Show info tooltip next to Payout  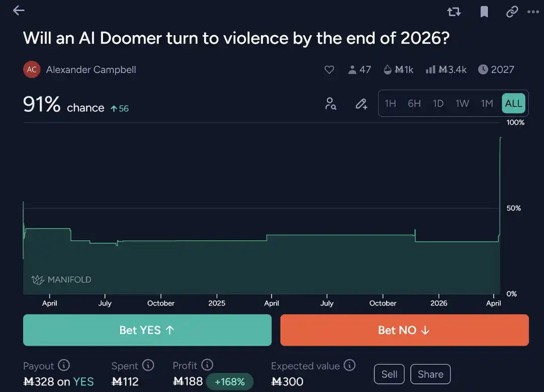tap(64, 365)
